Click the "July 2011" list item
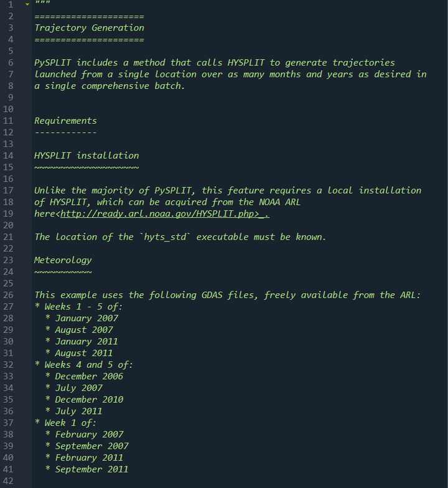The width and height of the screenshot is (448, 488). click(78, 411)
